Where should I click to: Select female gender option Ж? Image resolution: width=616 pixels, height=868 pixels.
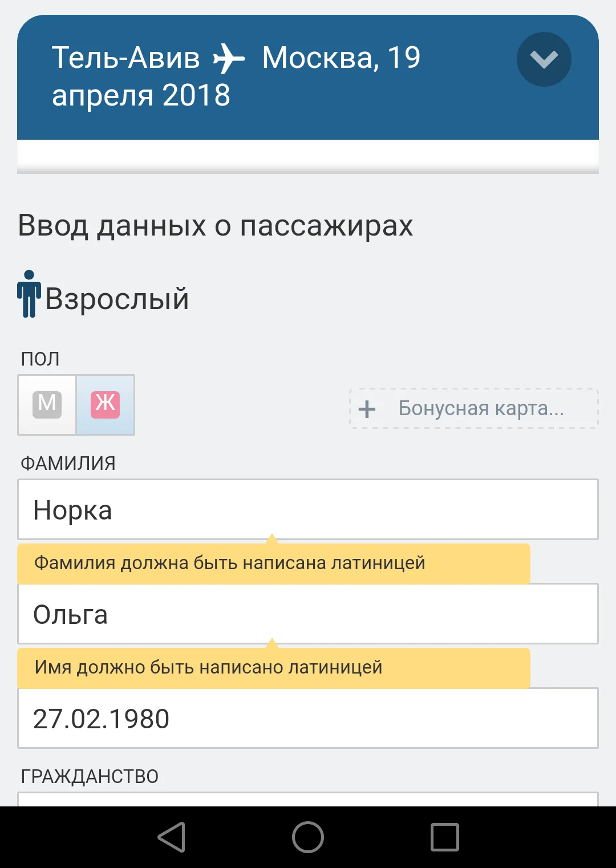pos(106,404)
